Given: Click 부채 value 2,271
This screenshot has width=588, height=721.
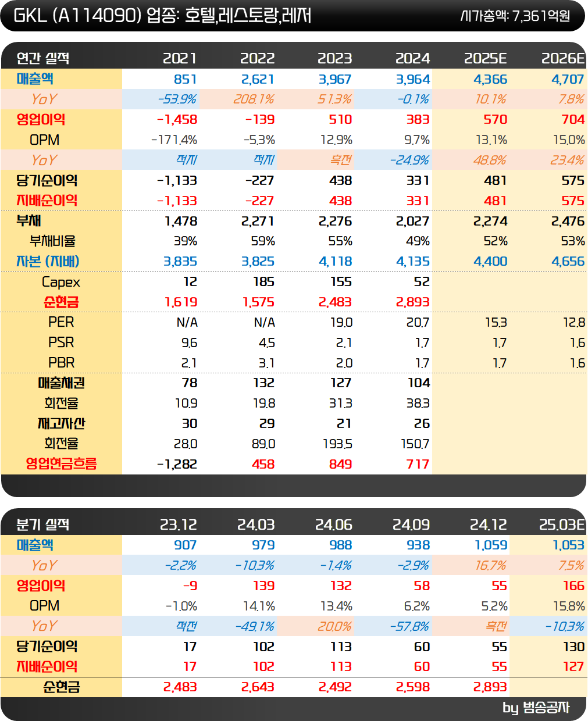Looking at the screenshot, I should pyautogui.click(x=258, y=221).
